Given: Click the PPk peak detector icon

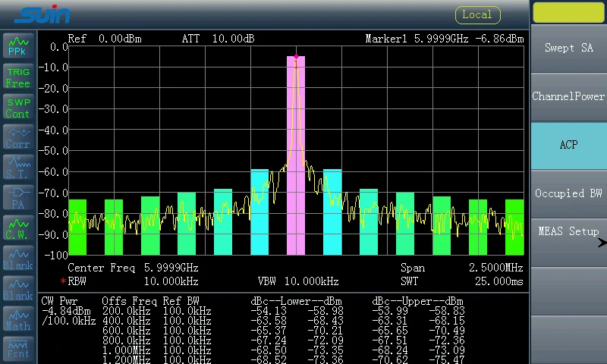Looking at the screenshot, I should pos(17,45).
